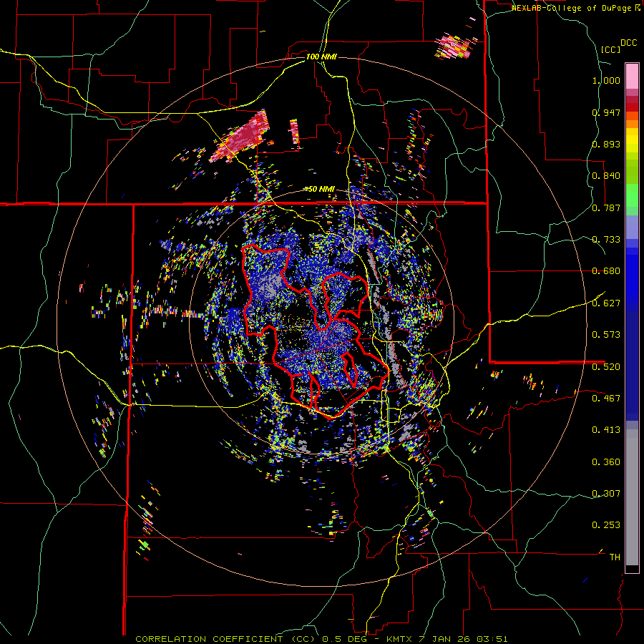Screen dimensions: 644x644
Task: Click the large crimson echo inside 100 NMI ring
Action: point(240,137)
